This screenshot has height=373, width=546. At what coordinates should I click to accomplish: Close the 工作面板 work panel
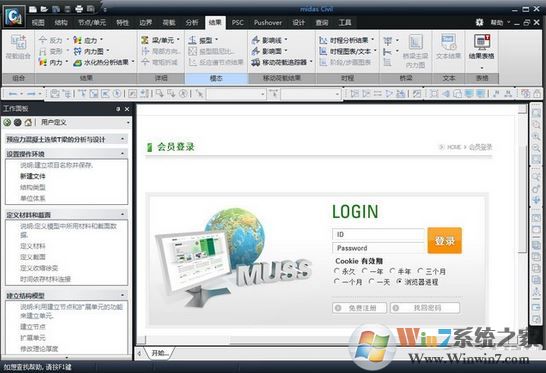tap(127, 109)
